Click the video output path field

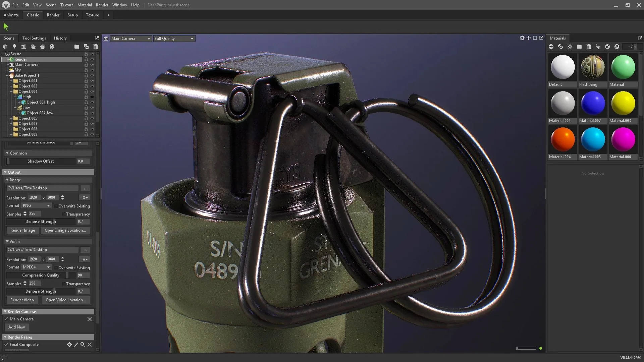coord(42,249)
